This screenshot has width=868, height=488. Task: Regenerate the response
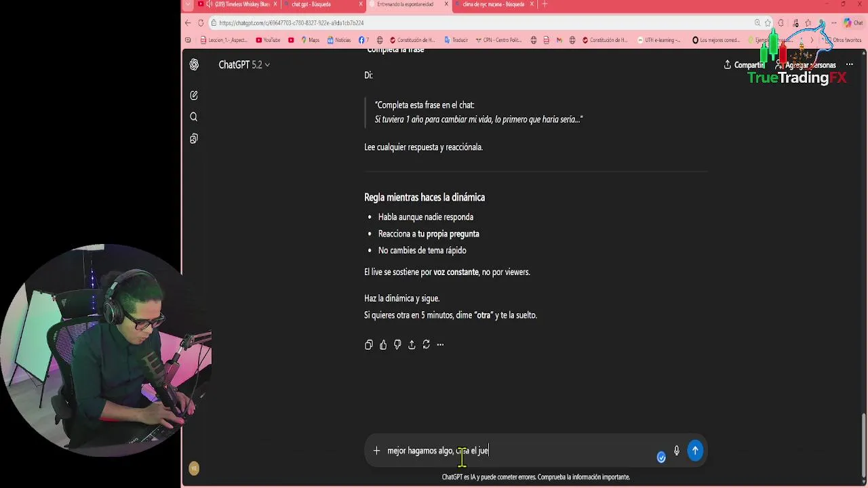(x=426, y=345)
